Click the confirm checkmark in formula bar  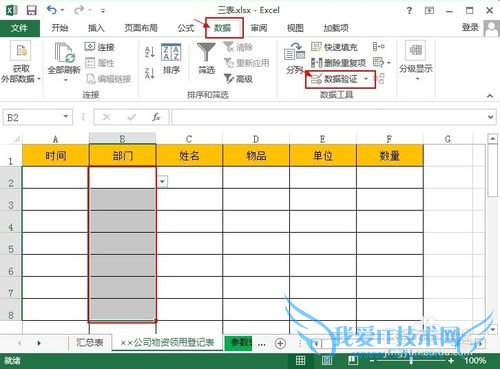pyautogui.click(x=132, y=117)
